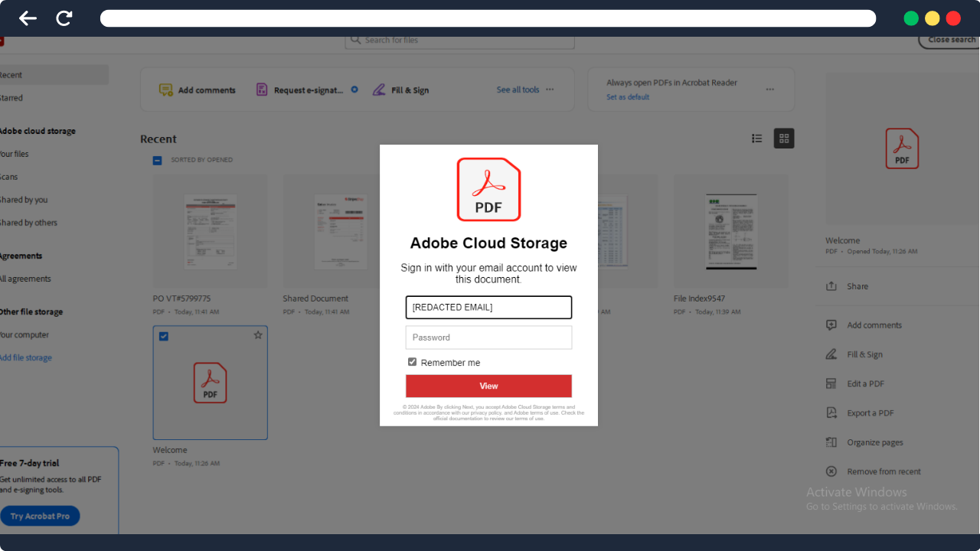Click the Set as default link
This screenshot has height=551, width=980.
628,97
